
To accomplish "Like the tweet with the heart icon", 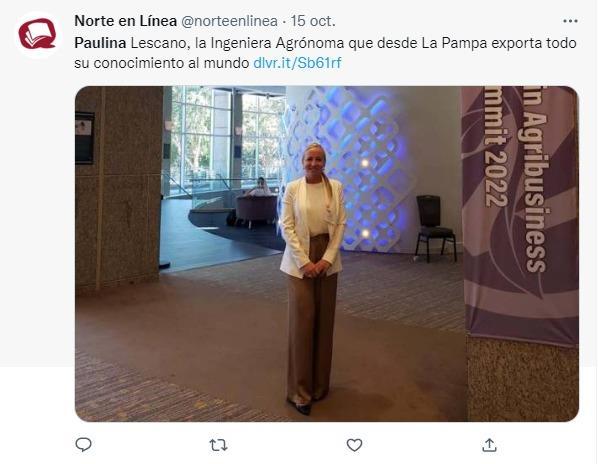I will click(354, 445).
